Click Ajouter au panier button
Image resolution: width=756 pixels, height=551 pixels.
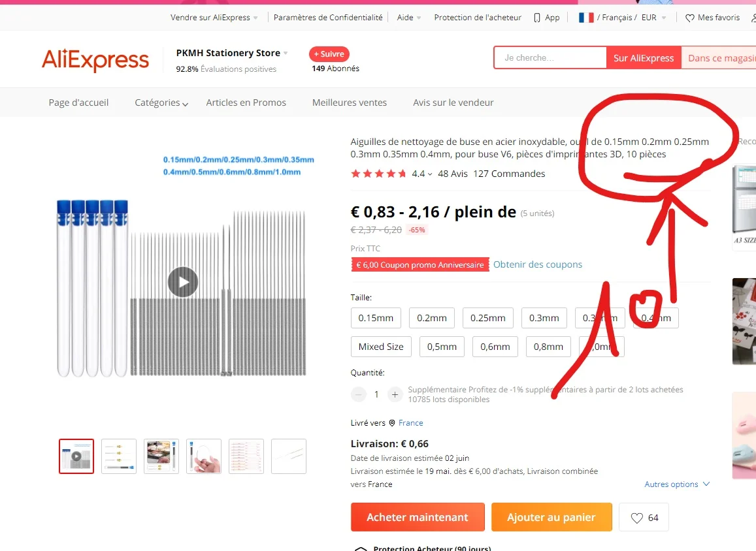[x=551, y=517]
